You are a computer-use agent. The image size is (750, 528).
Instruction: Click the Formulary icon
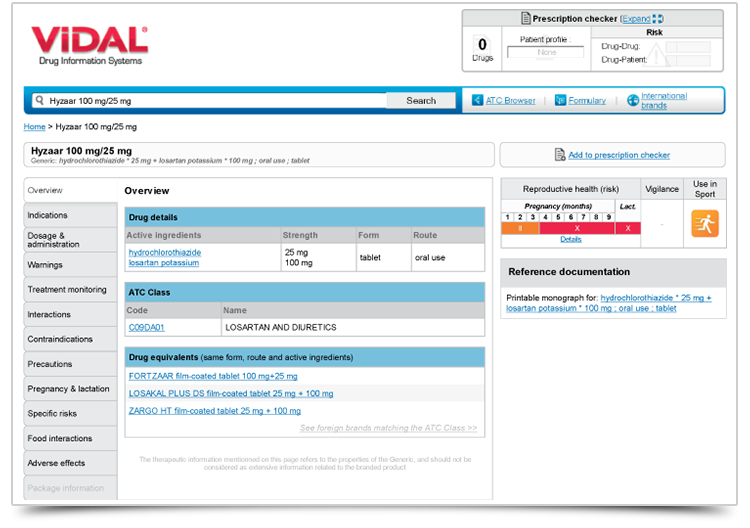coord(560,100)
